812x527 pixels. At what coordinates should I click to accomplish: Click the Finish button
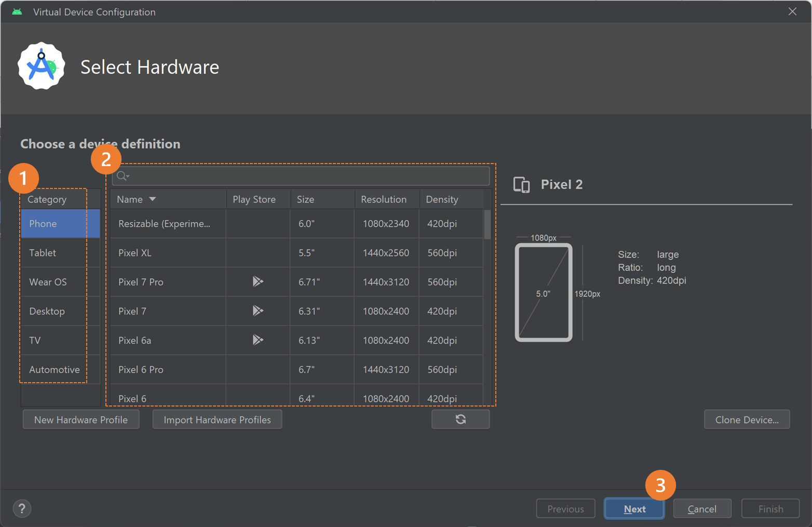coord(770,509)
